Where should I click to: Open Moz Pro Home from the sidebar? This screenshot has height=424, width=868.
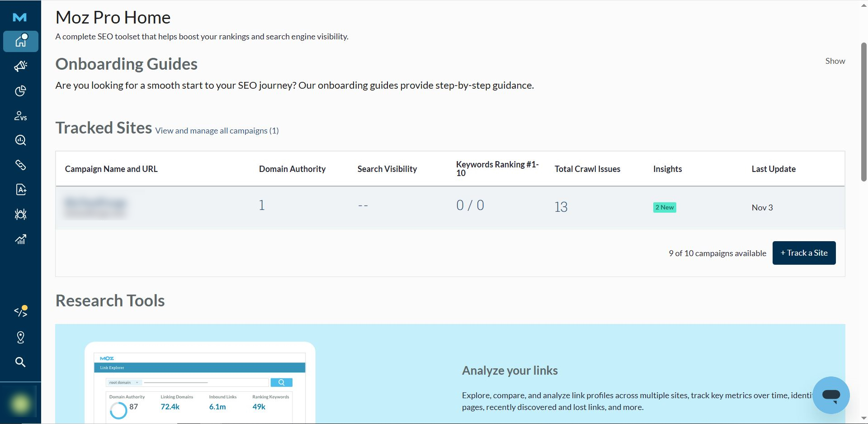coord(21,41)
